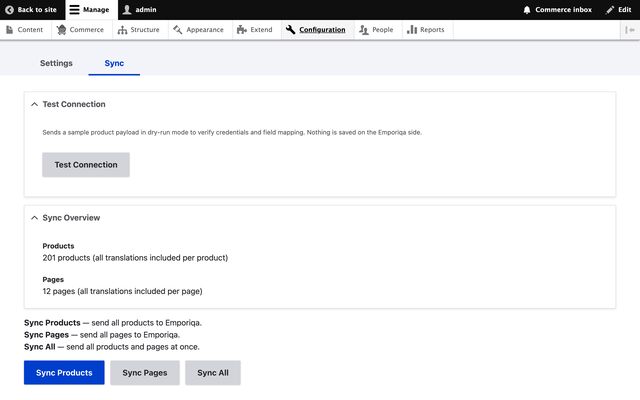Toggle the Manage hamburger menu
This screenshot has height=400, width=640.
pos(74,10)
